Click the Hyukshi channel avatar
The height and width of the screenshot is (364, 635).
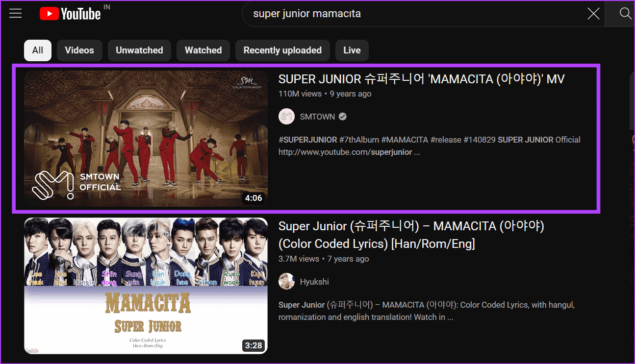pyautogui.click(x=286, y=281)
